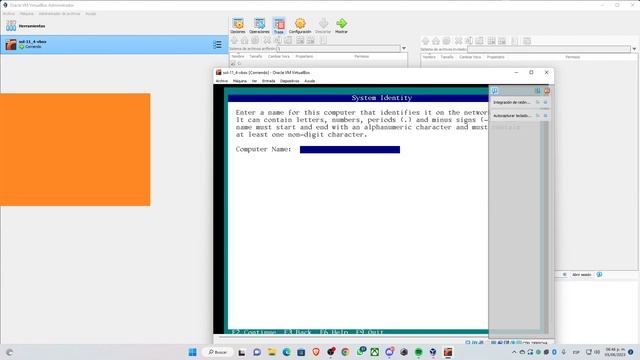Open the Herramientas tools entry
640x360 pixels.
[x=113, y=26]
